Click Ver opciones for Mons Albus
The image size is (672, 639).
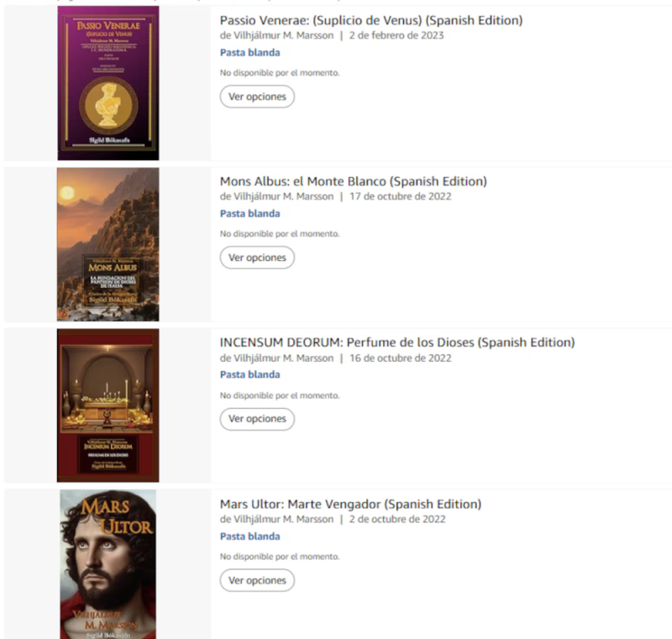(x=257, y=258)
